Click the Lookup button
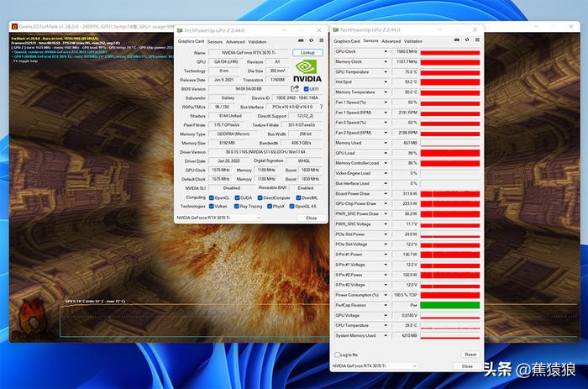 click(307, 52)
